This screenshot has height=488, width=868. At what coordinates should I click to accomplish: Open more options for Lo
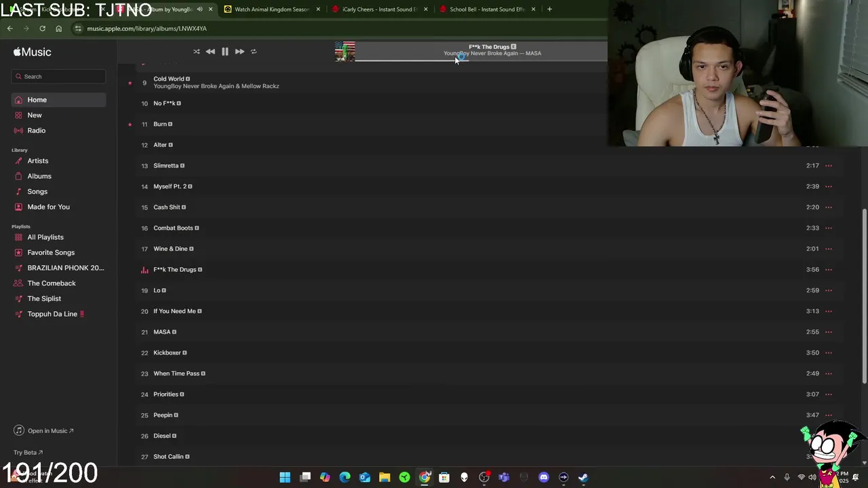[829, 290]
